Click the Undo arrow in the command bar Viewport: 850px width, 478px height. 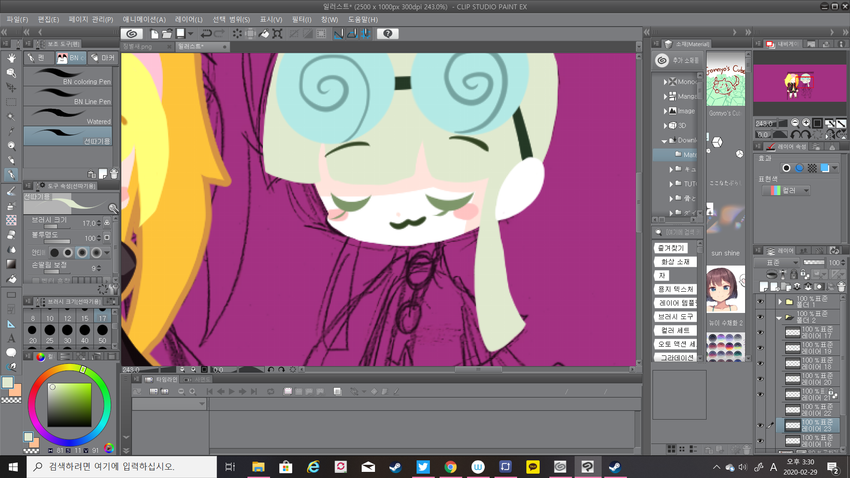(x=206, y=34)
